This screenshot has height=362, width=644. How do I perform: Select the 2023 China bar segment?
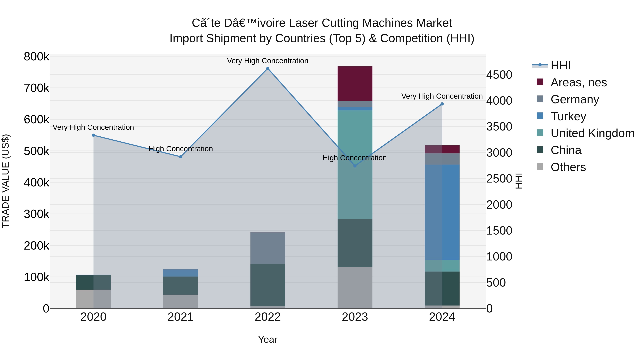pyautogui.click(x=355, y=243)
